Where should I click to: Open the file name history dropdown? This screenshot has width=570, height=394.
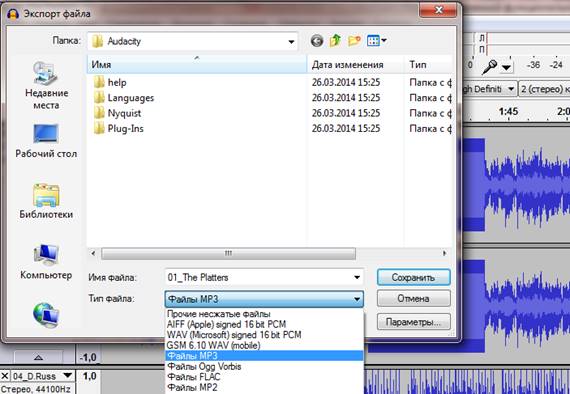[357, 278]
